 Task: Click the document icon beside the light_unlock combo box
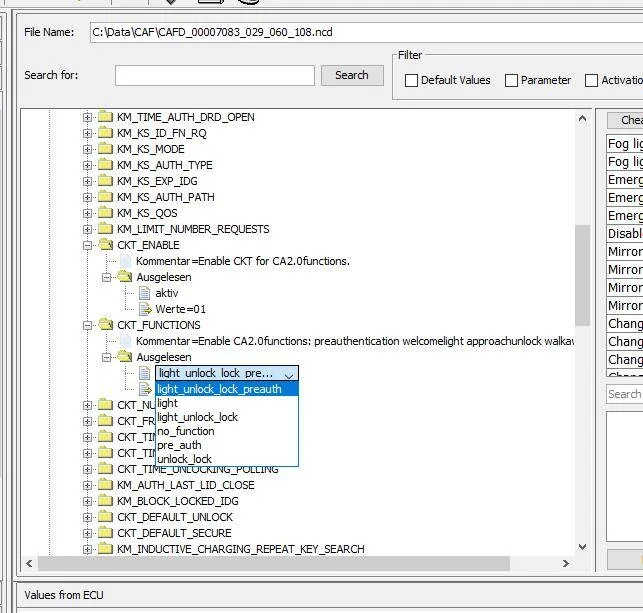click(144, 373)
